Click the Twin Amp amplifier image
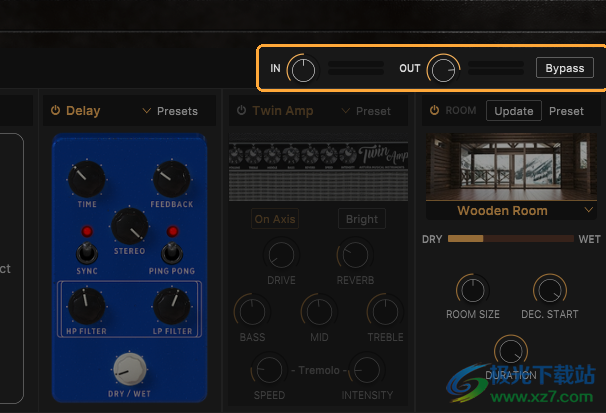The image size is (606, 413). tap(318, 167)
